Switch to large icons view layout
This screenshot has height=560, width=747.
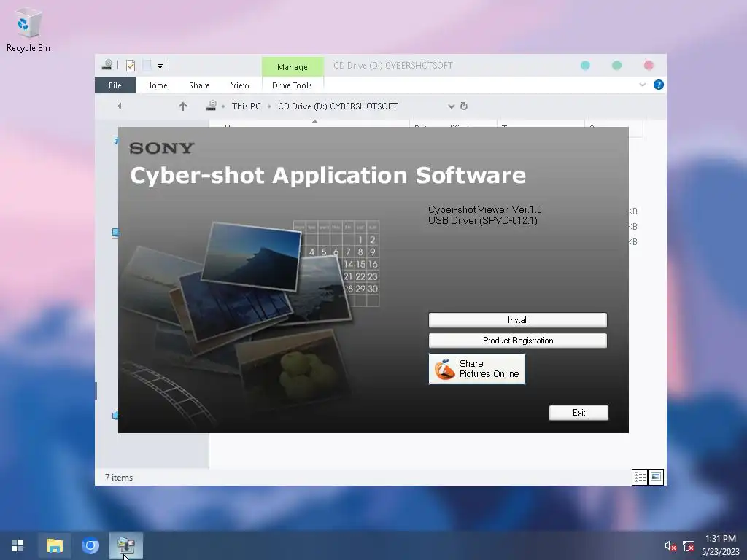point(656,477)
